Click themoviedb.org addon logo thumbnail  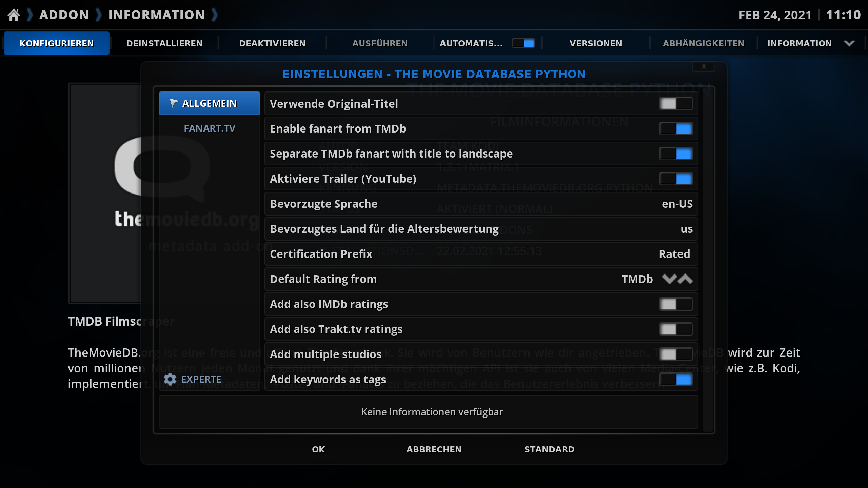(105, 193)
